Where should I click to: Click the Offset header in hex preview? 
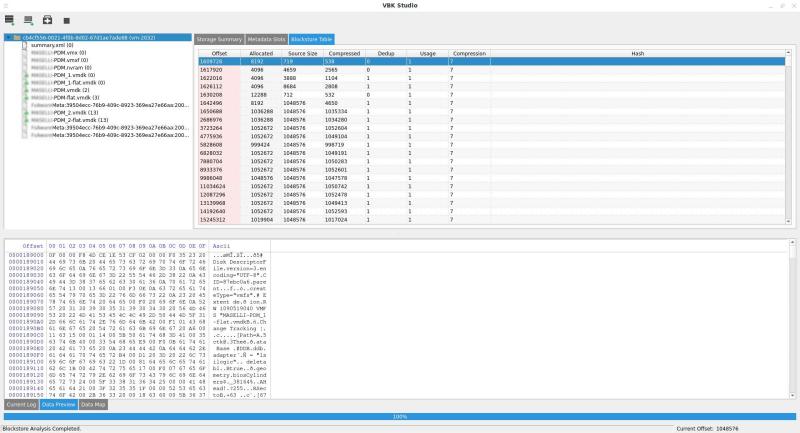coord(33,246)
